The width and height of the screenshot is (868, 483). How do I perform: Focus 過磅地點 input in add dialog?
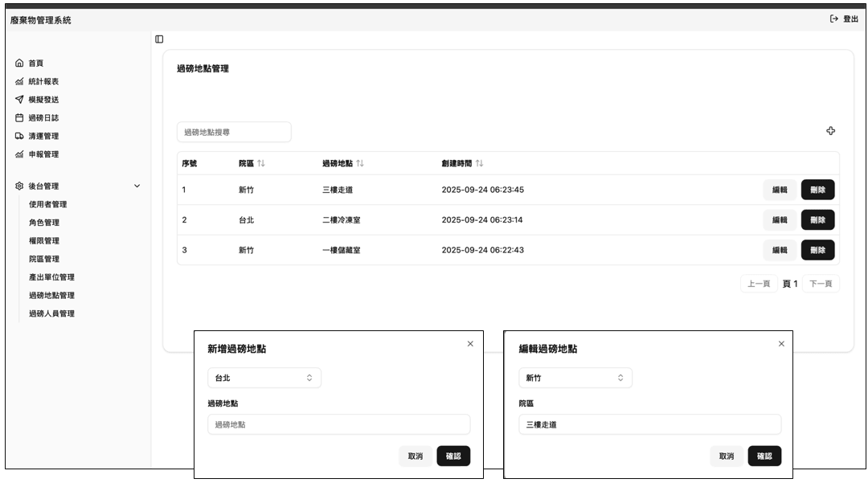(x=339, y=424)
